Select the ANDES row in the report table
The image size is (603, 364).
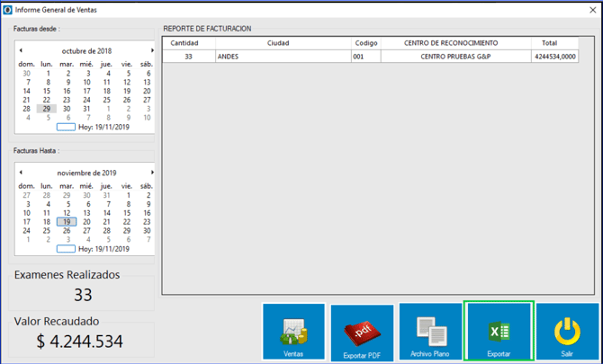coord(279,56)
